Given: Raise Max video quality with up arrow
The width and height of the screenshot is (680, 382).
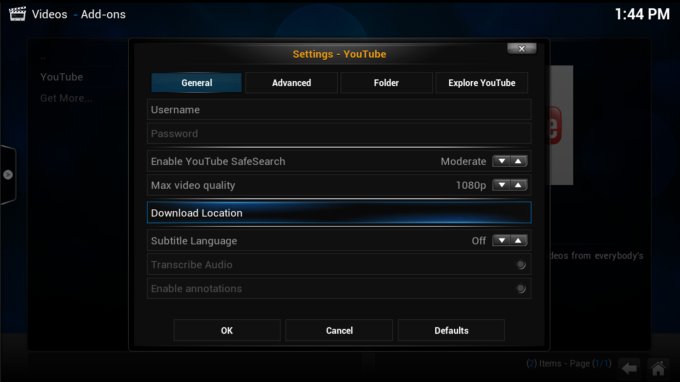Looking at the screenshot, I should point(519,185).
